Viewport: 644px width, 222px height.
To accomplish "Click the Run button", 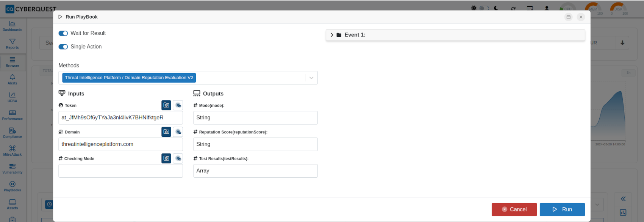I will (x=562, y=209).
